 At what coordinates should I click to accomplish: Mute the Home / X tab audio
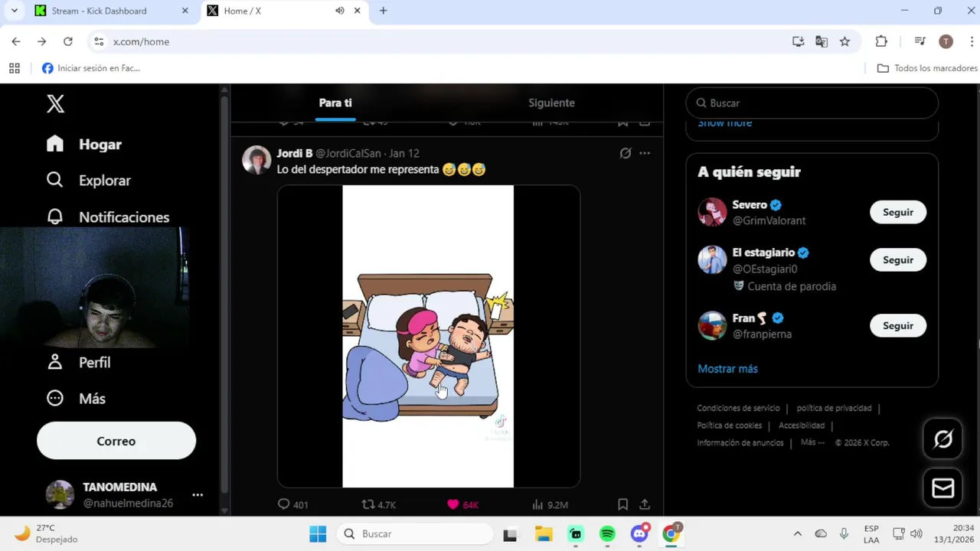pos(339,11)
